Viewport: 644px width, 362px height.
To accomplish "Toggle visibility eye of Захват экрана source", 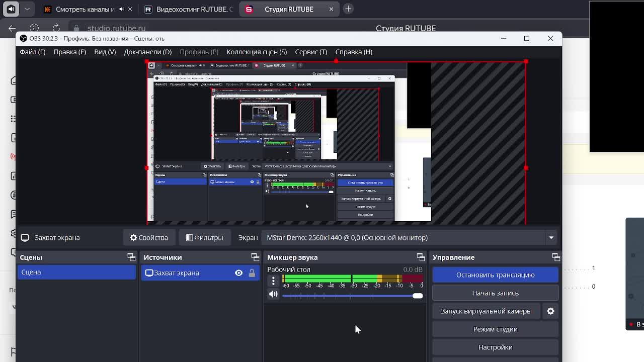I will 238,273.
